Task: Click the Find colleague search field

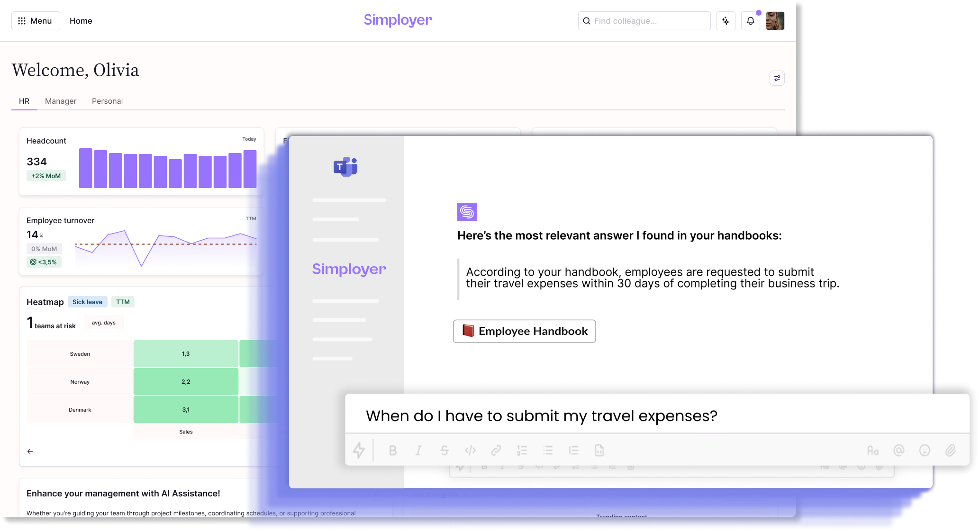Action: (644, 21)
